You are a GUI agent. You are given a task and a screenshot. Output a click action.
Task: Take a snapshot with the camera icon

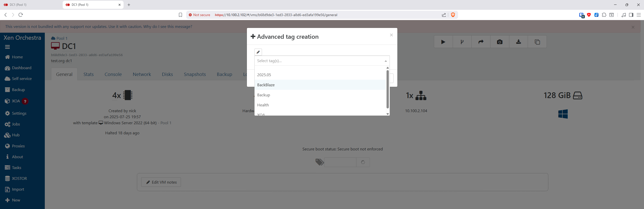pos(500,42)
